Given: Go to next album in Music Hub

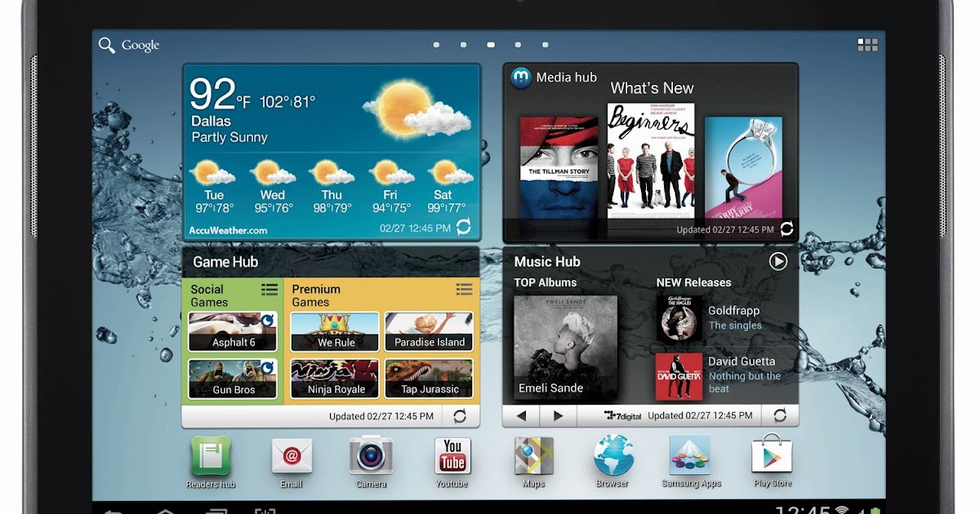Looking at the screenshot, I should pyautogui.click(x=558, y=416).
